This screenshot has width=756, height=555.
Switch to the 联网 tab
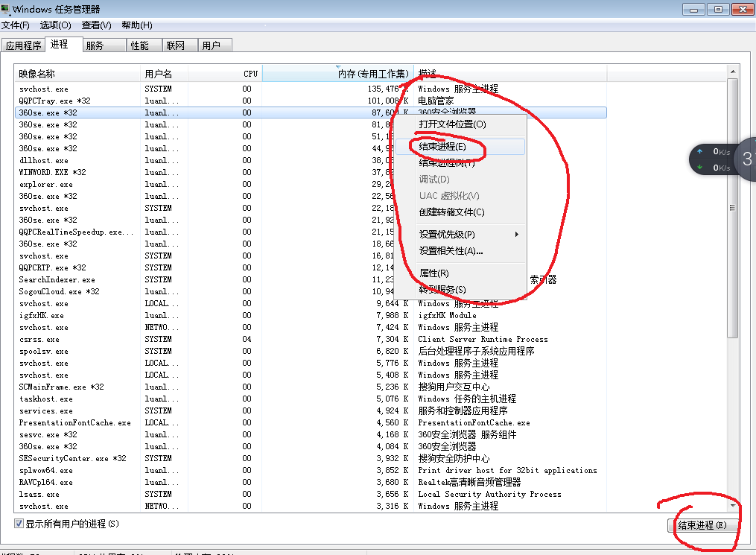coord(176,45)
